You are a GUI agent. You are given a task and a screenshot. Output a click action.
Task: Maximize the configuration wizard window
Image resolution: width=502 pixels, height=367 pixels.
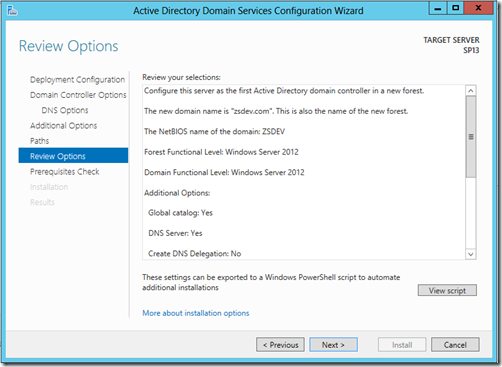pyautogui.click(x=455, y=8)
